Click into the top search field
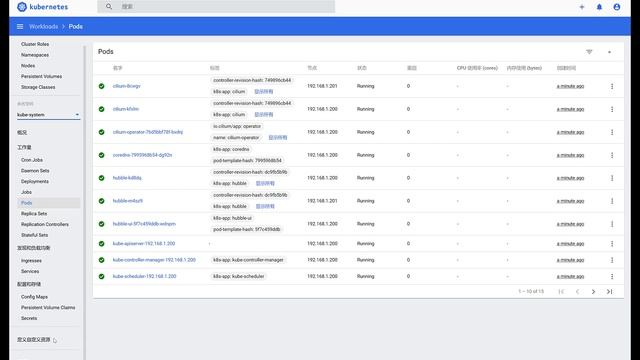The height and width of the screenshot is (360, 640). click(216, 7)
